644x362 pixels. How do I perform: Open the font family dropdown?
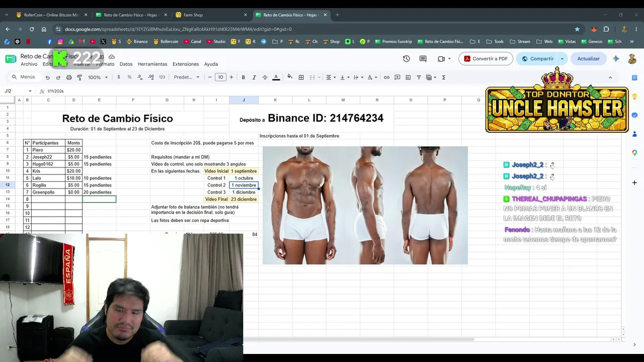point(187,77)
